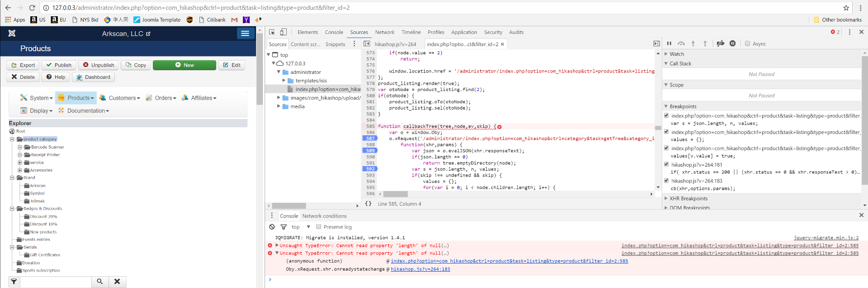Image resolution: width=868 pixels, height=288 pixels.
Task: Uncheck the hikashop.js?v=264:181 breakpoint
Action: [x=666, y=164]
